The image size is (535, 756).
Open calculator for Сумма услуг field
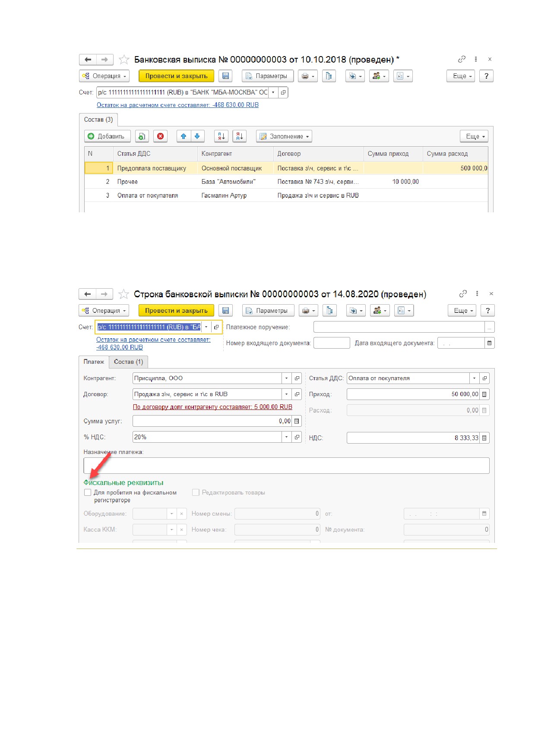pos(296,421)
